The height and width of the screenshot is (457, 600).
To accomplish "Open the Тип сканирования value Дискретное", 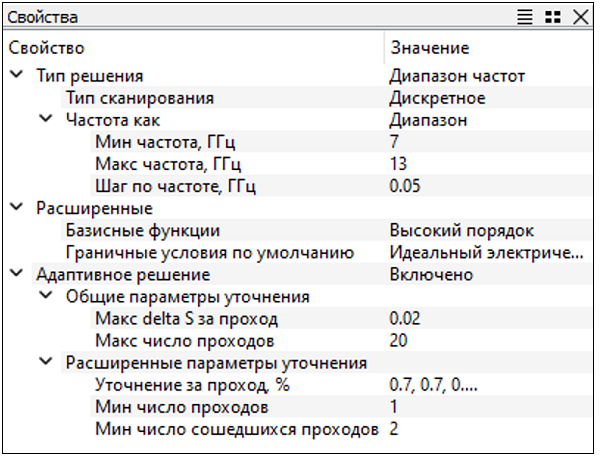I will pos(437,98).
